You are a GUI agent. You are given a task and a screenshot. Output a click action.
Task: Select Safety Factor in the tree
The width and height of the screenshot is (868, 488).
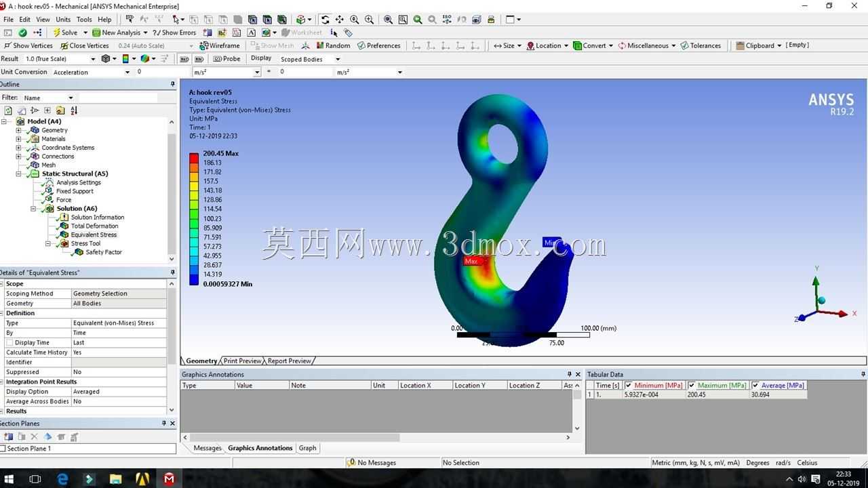(104, 252)
